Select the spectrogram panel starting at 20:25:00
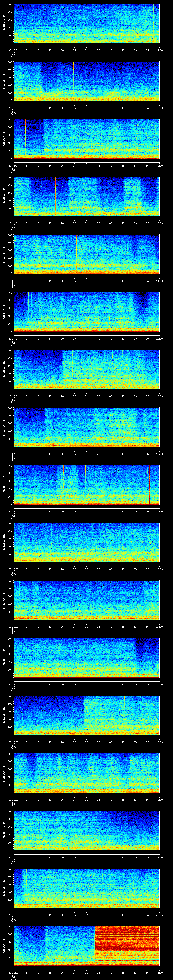Screen dimensions: 173x980 coord(86,542)
